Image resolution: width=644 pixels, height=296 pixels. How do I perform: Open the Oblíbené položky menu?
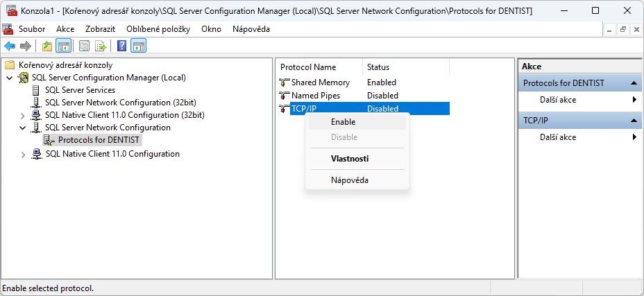coord(158,29)
